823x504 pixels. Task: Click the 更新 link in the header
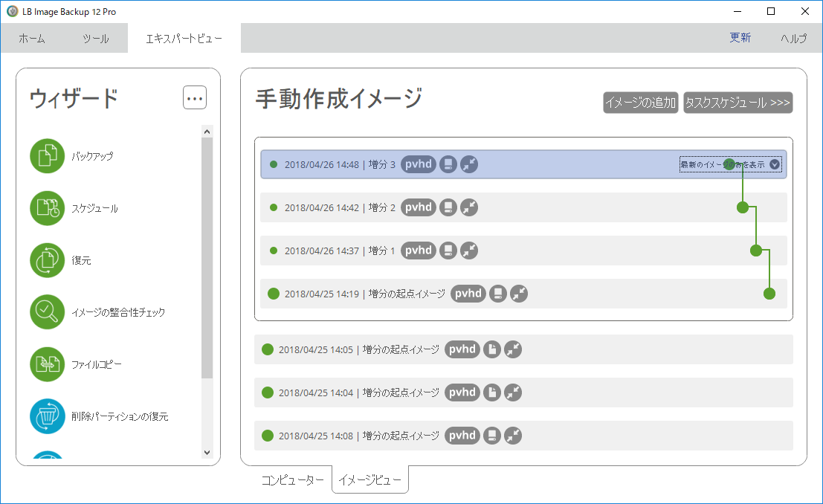coord(740,38)
